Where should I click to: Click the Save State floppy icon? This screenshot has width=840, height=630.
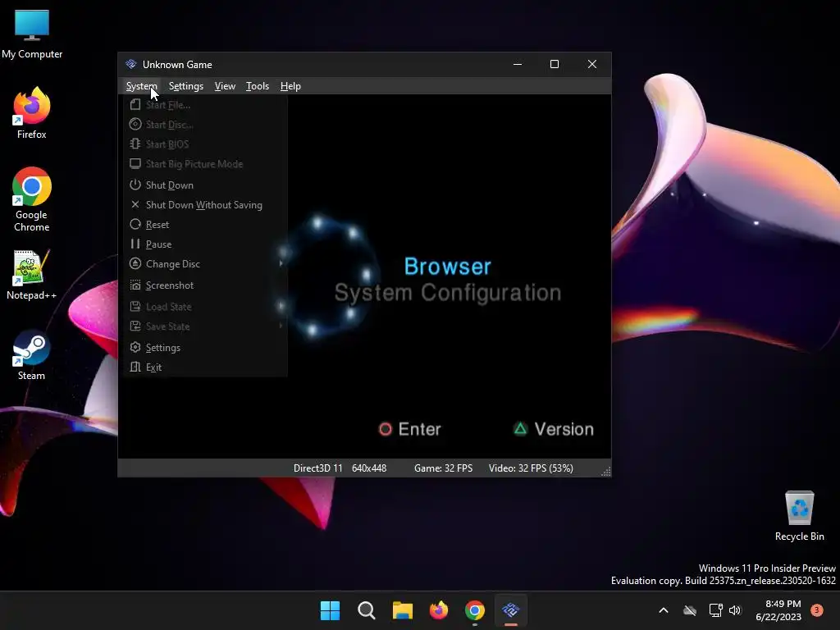135,326
